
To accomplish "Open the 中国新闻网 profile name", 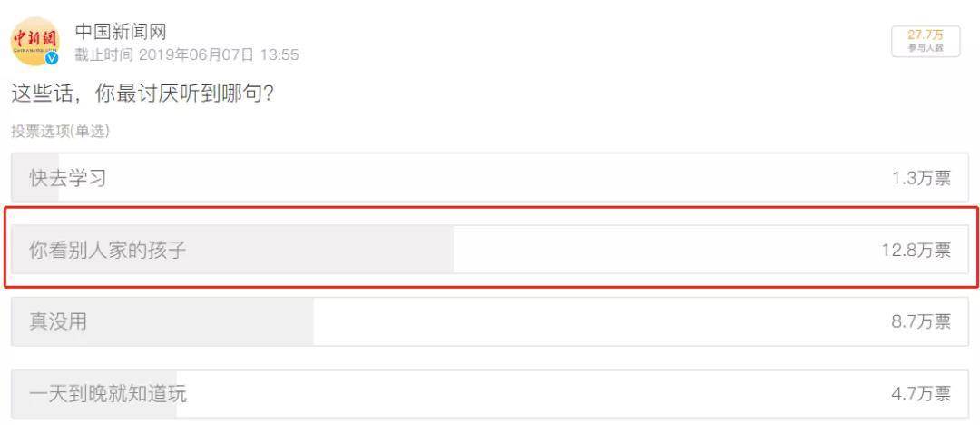I will [x=121, y=31].
